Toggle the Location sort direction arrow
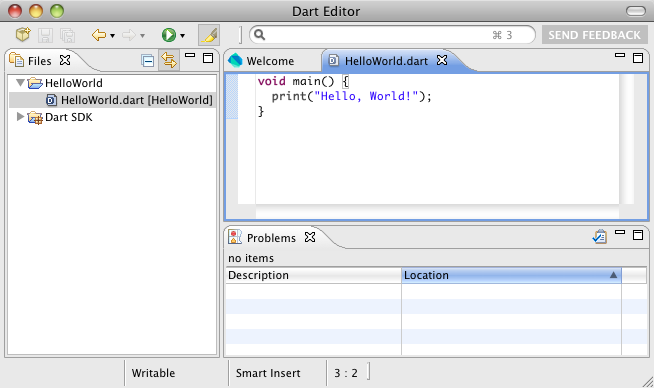 (613, 275)
